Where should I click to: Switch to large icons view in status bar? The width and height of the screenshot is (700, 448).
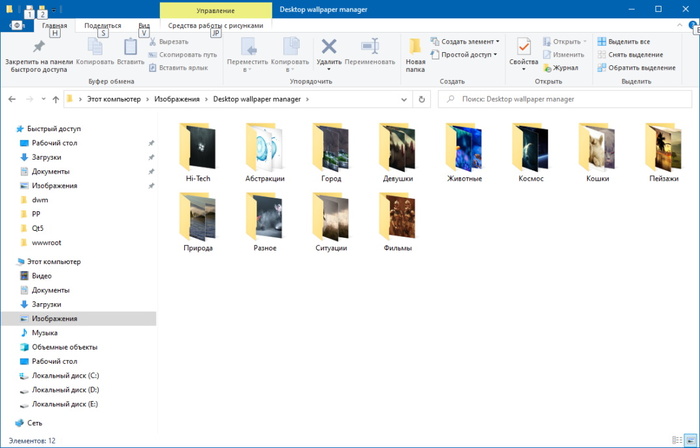point(690,440)
